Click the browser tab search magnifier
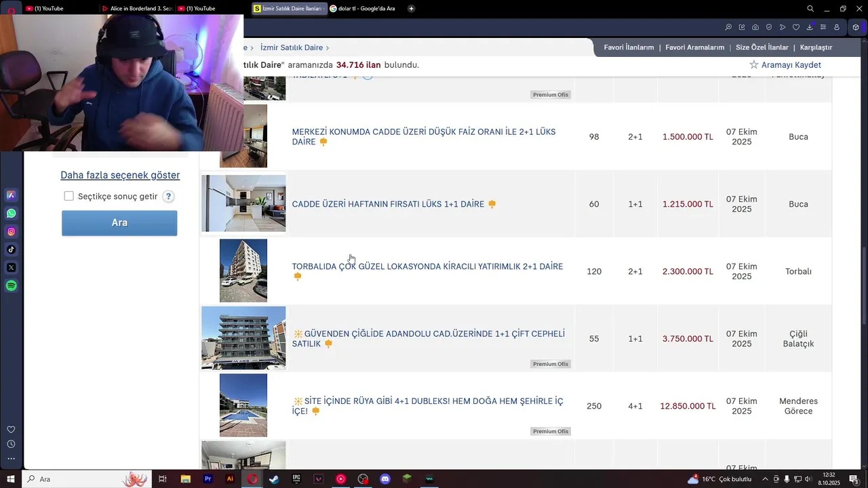 point(810,9)
